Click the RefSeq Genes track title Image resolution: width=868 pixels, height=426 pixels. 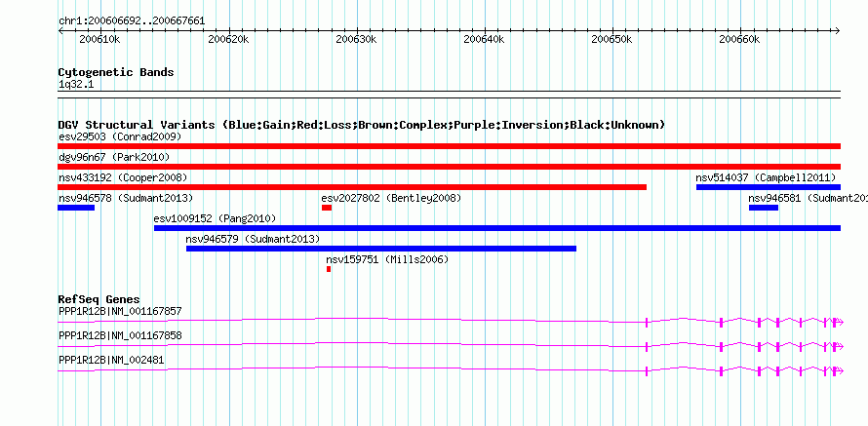(99, 300)
